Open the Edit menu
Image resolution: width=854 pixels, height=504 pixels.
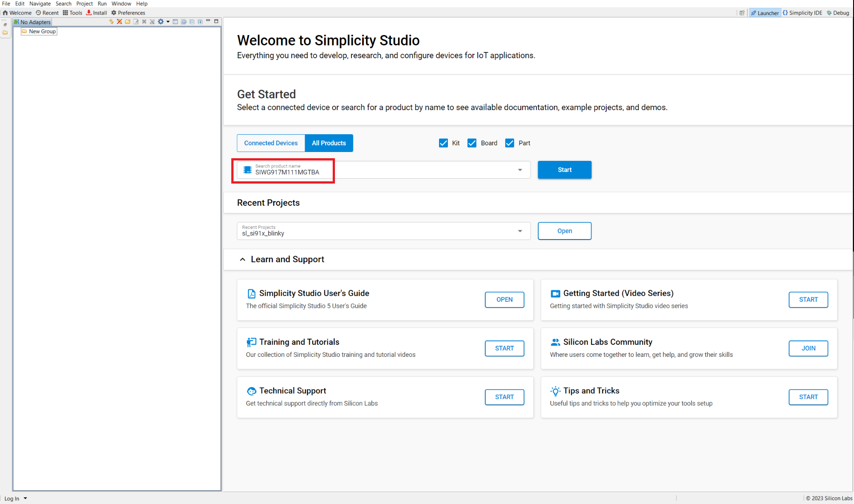click(20, 4)
